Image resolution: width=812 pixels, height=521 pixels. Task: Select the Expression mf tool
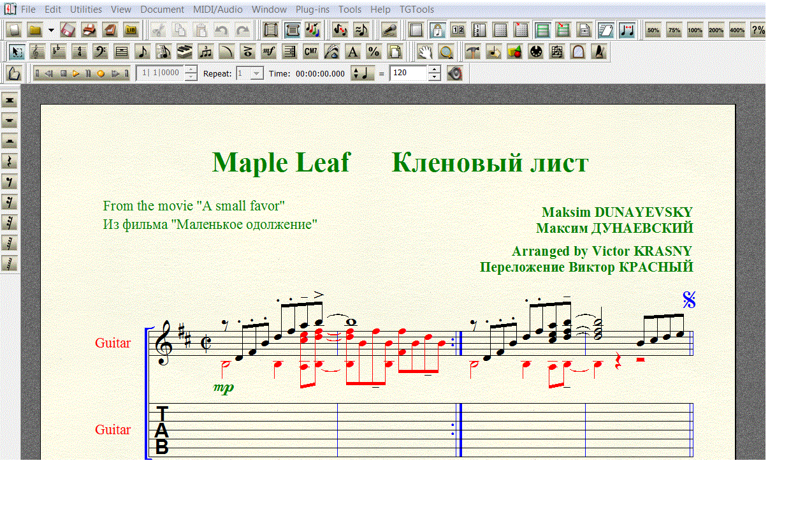[268, 52]
